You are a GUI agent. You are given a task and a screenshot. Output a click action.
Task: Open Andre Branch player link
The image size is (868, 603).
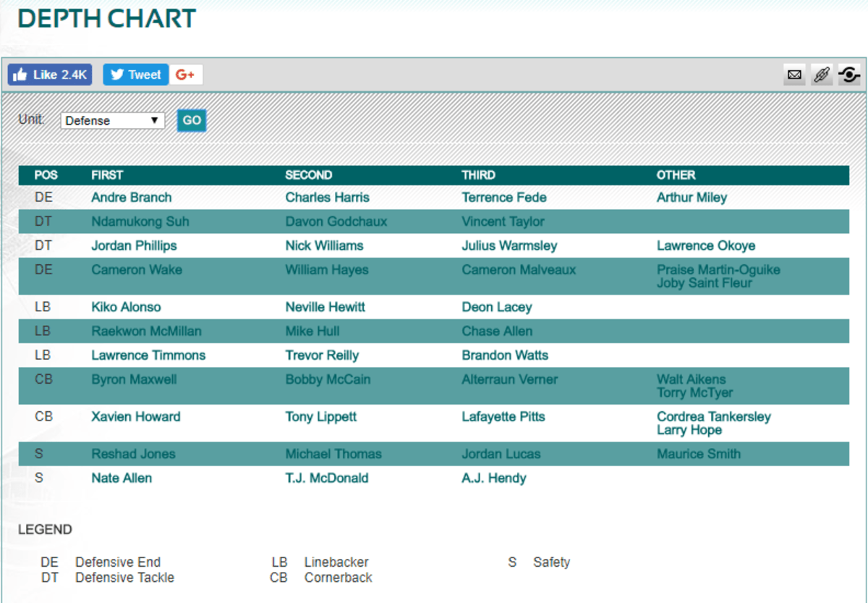(132, 198)
